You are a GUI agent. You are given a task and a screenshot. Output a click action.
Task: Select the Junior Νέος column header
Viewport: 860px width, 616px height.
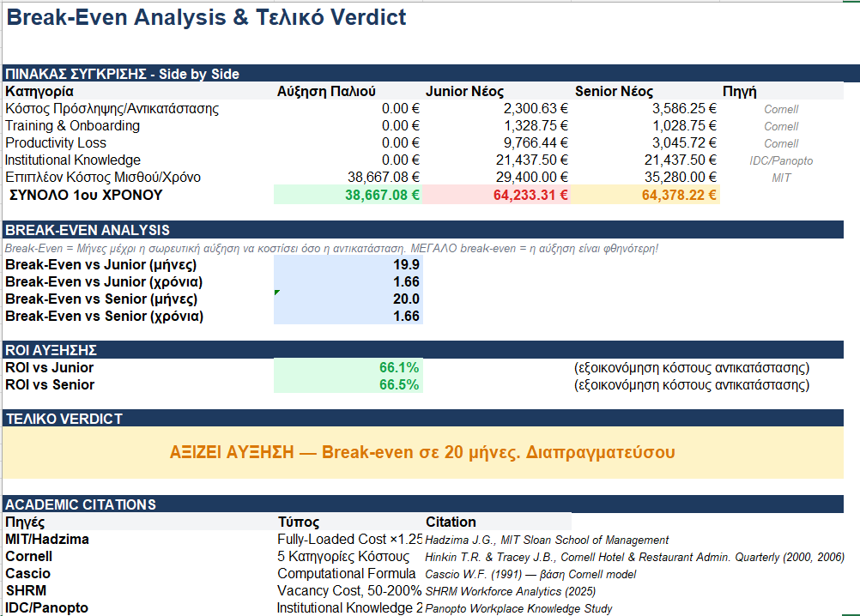[464, 92]
